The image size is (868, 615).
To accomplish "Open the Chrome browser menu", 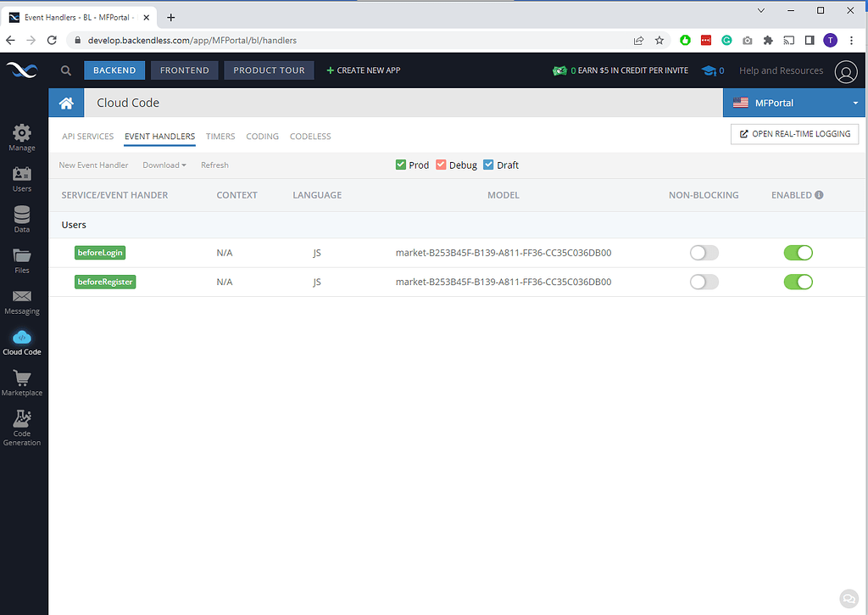I will (x=851, y=40).
